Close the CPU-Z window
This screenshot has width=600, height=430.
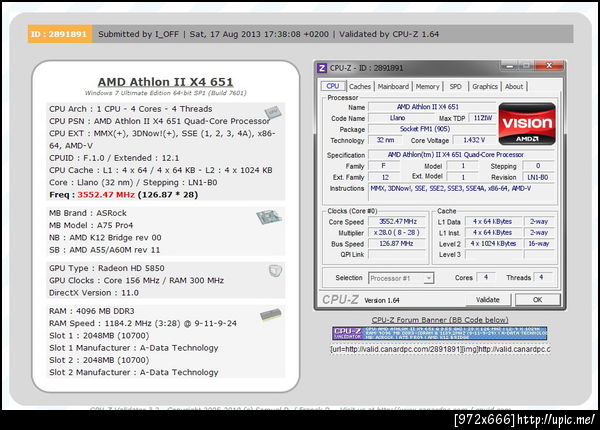coord(549,66)
